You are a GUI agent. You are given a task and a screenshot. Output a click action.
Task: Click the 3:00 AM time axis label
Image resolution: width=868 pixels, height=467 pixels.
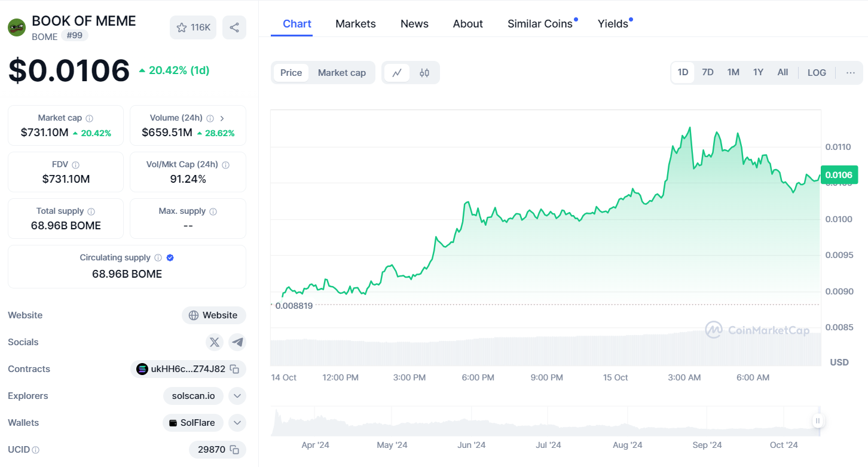coord(684,377)
